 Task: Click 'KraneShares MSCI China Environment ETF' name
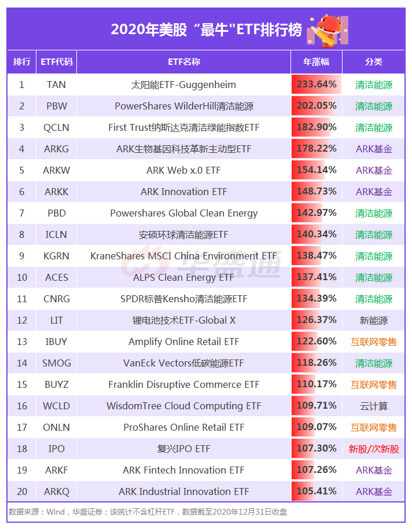click(x=183, y=255)
